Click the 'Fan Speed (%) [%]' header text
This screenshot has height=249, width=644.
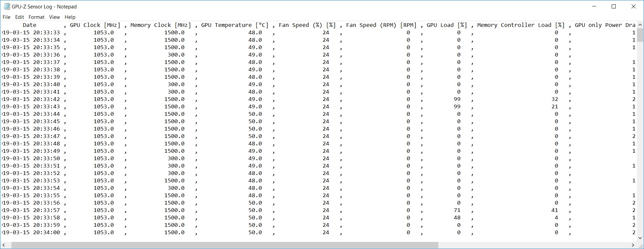coord(307,25)
